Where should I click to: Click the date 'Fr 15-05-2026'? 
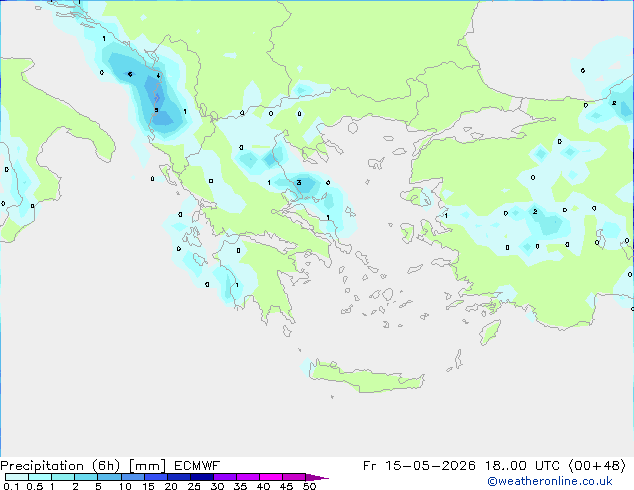coord(419,466)
